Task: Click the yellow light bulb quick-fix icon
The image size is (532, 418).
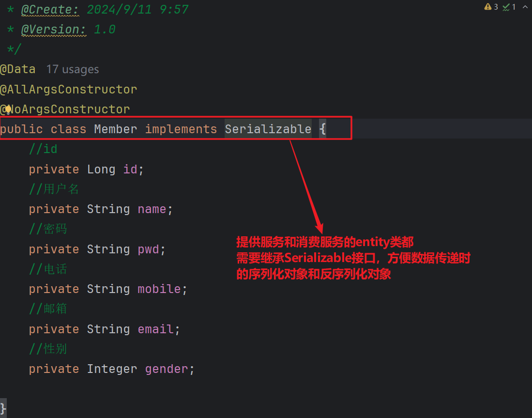Action: 8,109
